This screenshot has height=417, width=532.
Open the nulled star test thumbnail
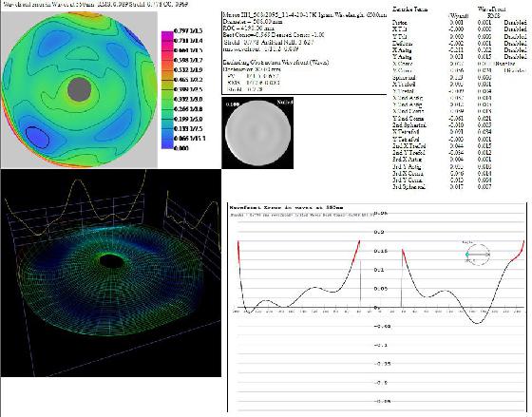coord(257,133)
